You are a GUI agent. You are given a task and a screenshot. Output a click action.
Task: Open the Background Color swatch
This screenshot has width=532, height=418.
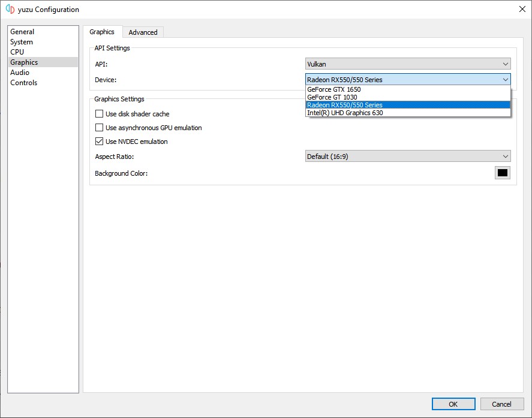click(x=502, y=172)
